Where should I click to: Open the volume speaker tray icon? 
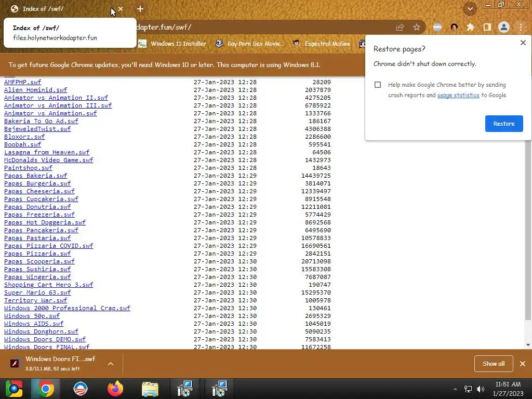(481, 389)
